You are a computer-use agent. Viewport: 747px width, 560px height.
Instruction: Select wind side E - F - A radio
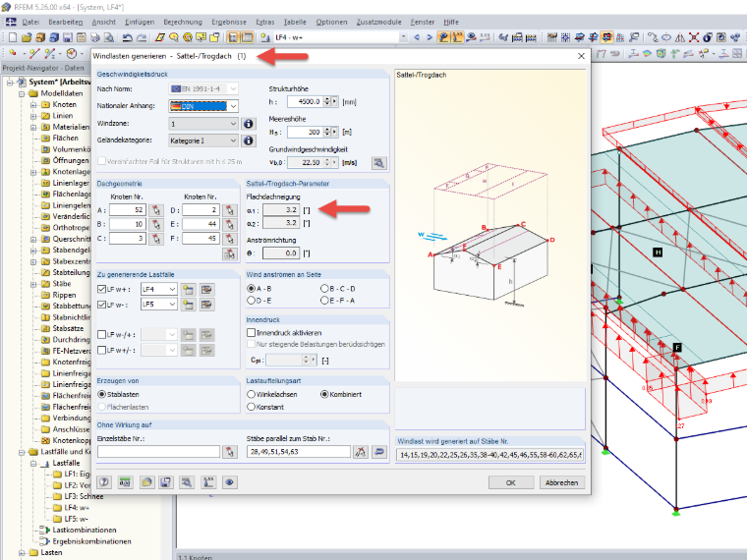tap(325, 301)
